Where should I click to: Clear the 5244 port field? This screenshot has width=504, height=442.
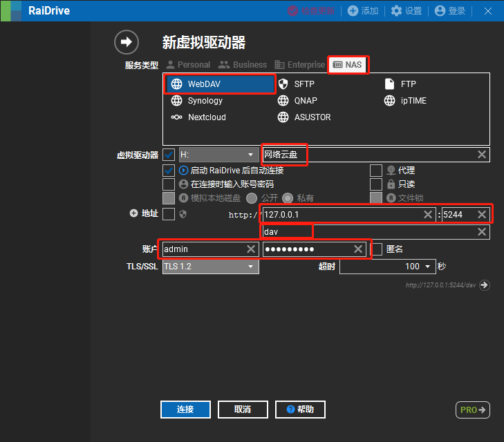click(x=481, y=214)
